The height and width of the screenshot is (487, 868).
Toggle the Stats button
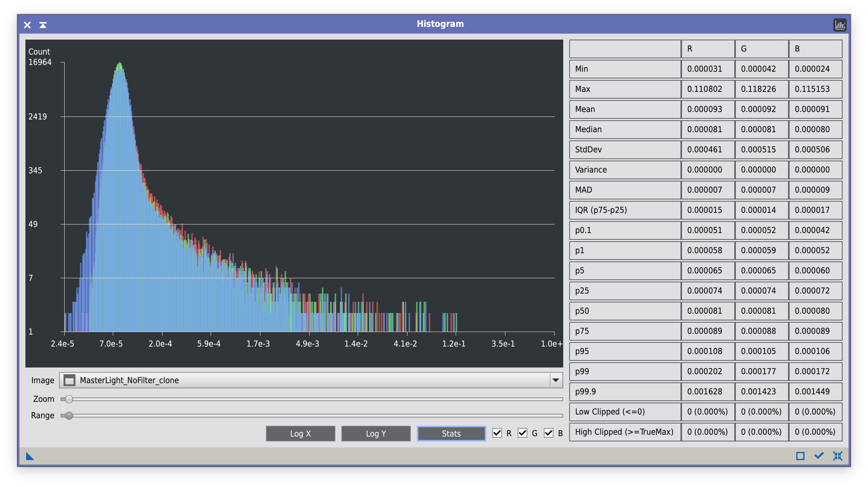point(451,434)
